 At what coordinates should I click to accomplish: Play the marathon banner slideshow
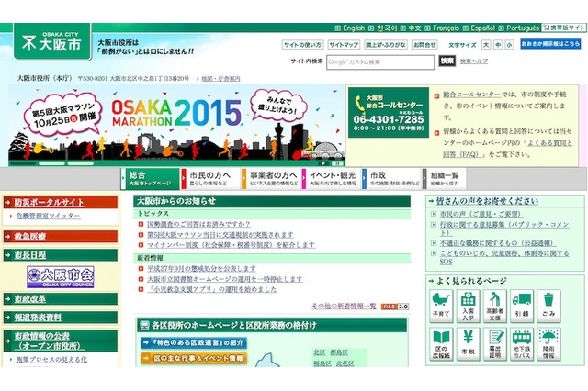[x=323, y=163]
